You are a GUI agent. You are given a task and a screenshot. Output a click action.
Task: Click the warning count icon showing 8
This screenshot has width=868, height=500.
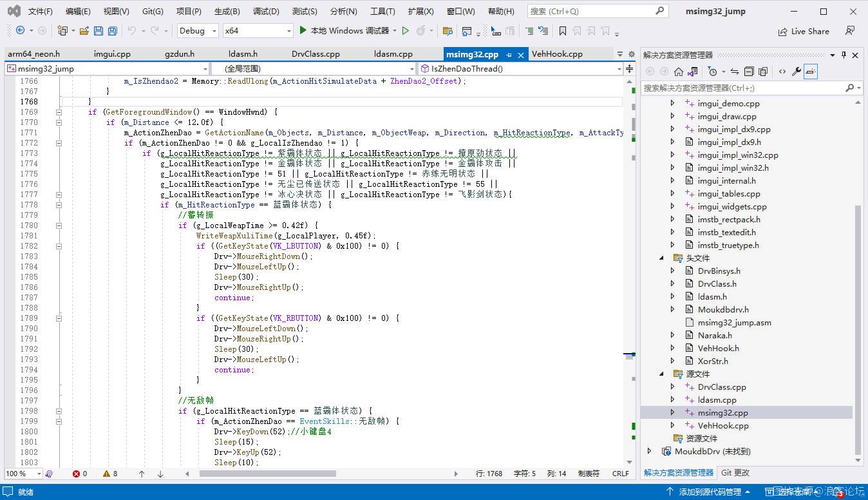click(106, 474)
